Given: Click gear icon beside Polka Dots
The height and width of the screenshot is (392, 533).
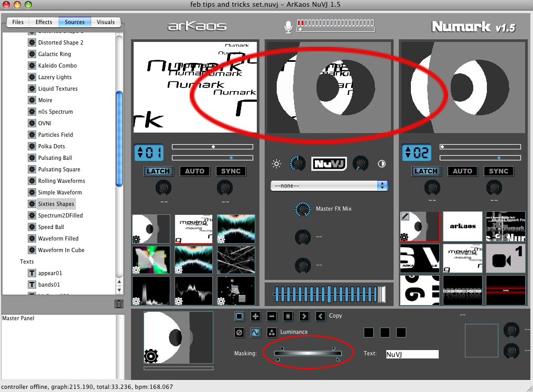Looking at the screenshot, I should point(32,146).
